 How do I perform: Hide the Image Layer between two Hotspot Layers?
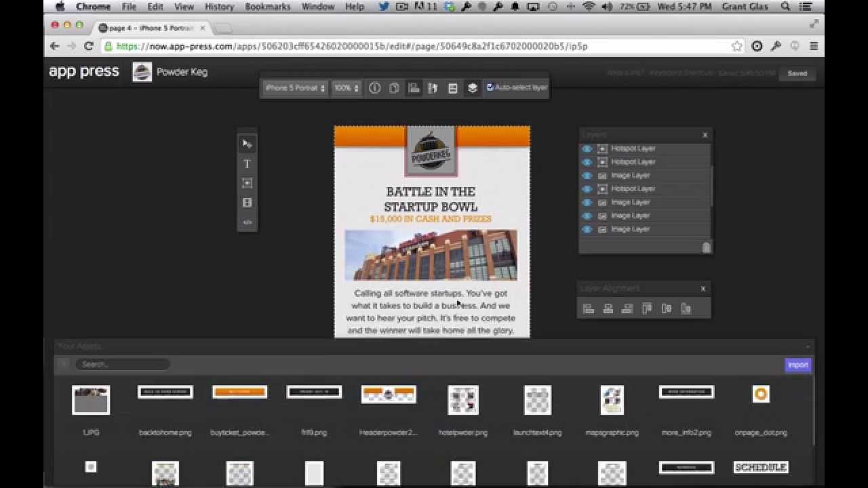(587, 176)
